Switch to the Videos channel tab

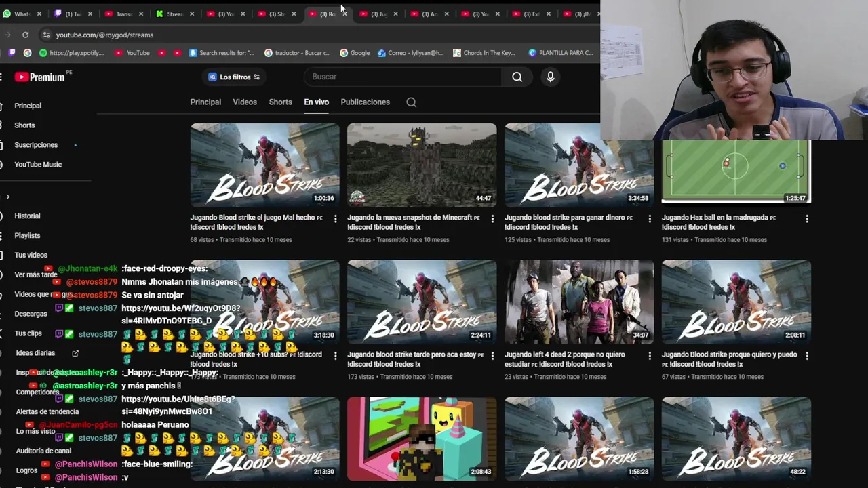245,102
